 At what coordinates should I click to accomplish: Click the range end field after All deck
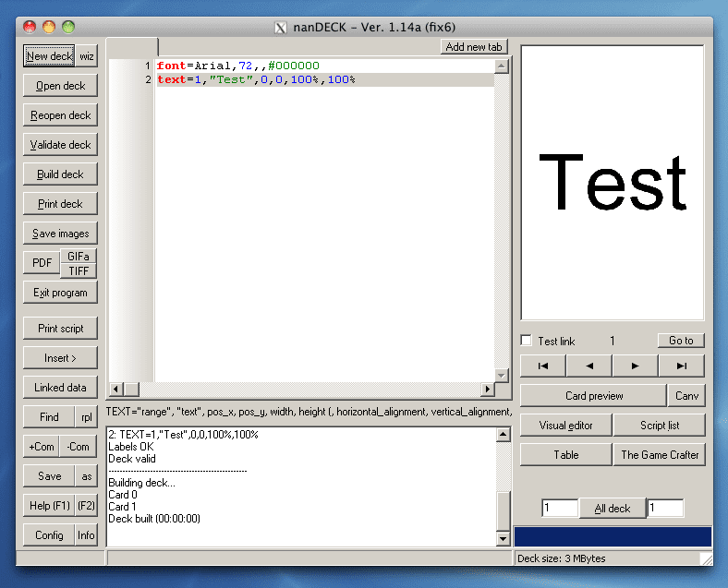tap(665, 508)
